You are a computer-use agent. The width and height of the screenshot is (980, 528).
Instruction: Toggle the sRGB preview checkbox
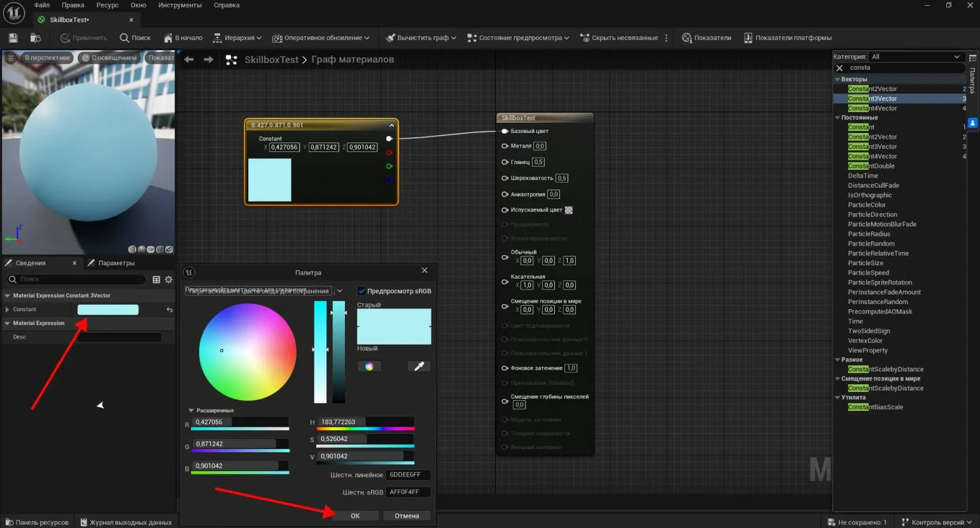point(361,291)
